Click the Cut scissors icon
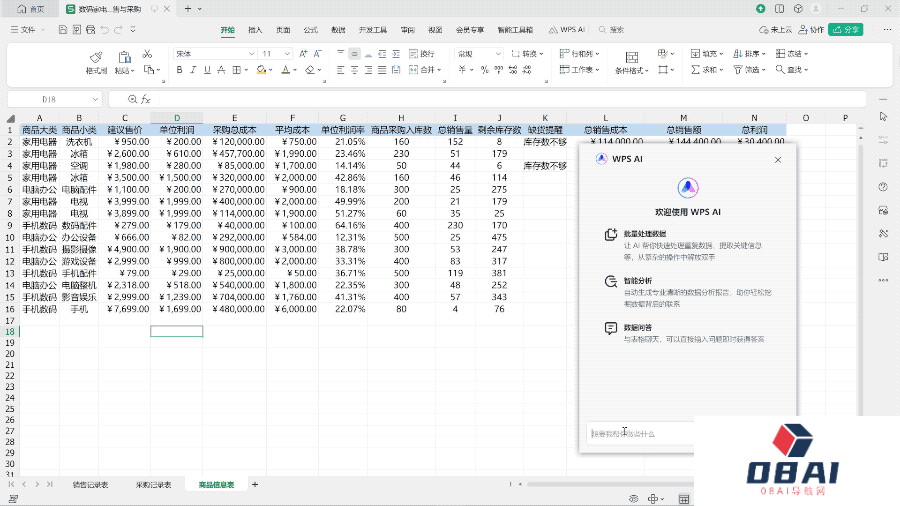 pos(147,54)
